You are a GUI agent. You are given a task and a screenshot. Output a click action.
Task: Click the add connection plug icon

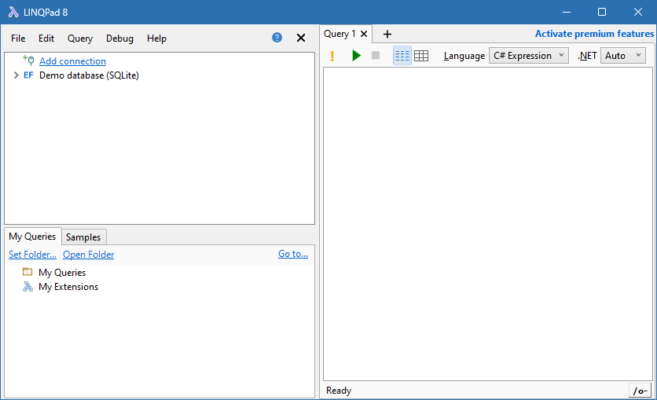[x=28, y=60]
